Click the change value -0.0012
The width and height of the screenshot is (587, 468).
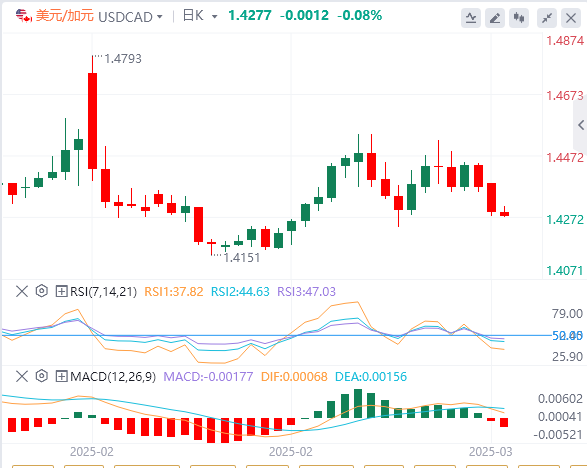pyautogui.click(x=304, y=15)
